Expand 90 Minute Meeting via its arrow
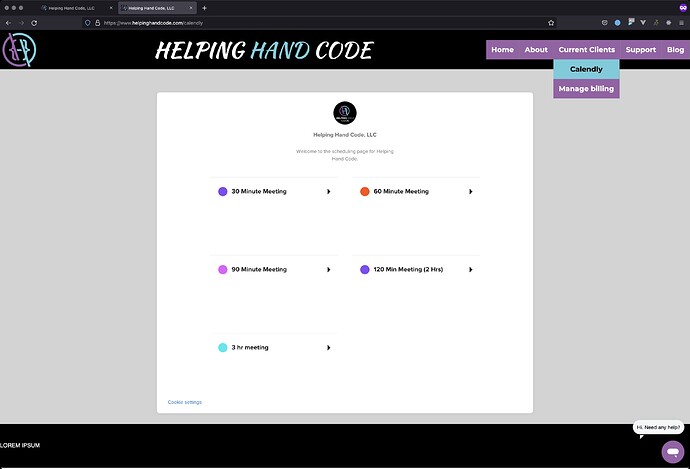The height and width of the screenshot is (469, 690). pos(328,269)
